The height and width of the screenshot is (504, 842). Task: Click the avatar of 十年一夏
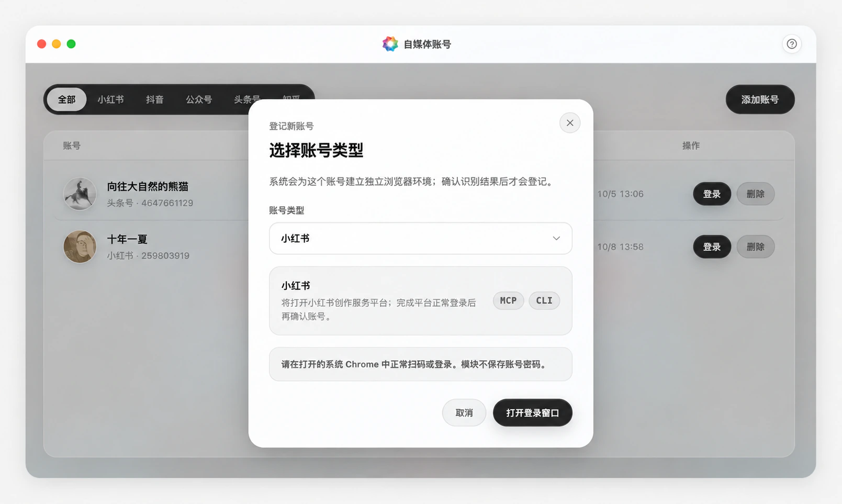(80, 247)
